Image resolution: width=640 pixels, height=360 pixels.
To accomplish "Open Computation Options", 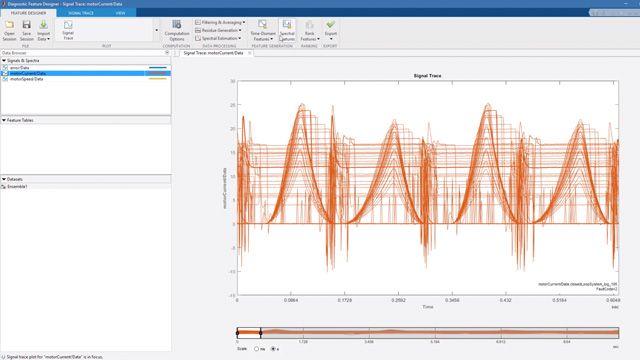I will coord(177,31).
